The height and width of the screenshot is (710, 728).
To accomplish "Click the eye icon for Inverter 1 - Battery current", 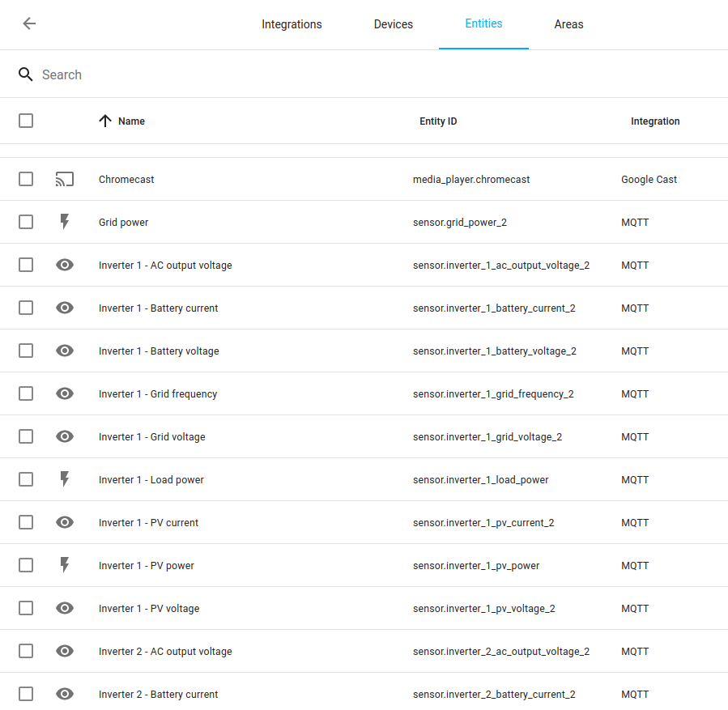I will point(64,308).
